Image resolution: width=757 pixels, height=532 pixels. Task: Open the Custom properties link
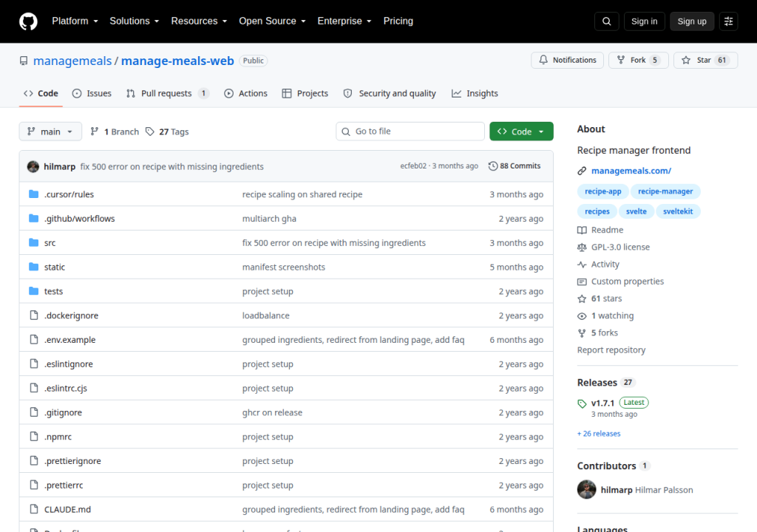[x=628, y=282]
